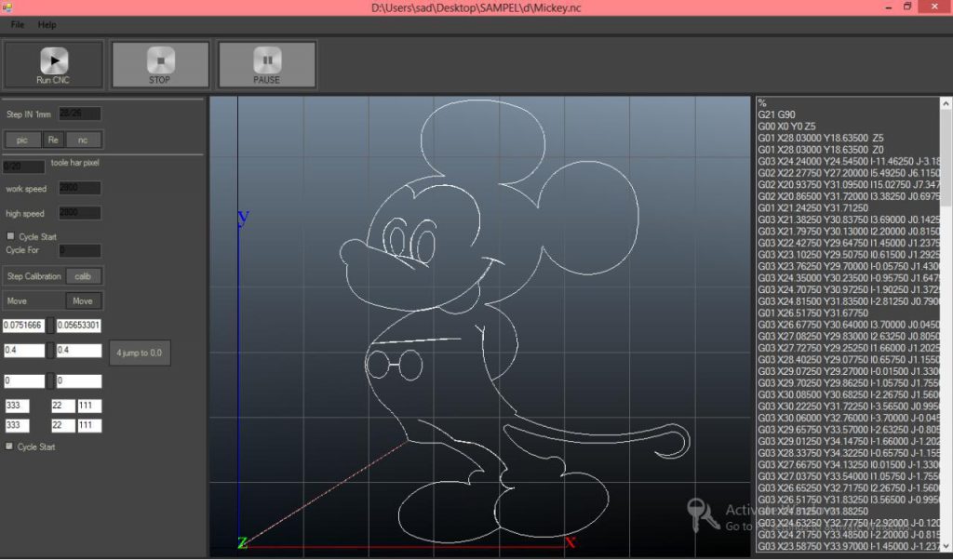Screen dimensions: 953x560
Task: Click the nc button
Action: coord(83,140)
